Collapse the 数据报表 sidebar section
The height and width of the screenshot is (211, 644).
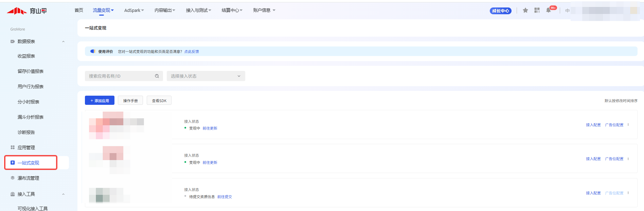pyautogui.click(x=63, y=42)
